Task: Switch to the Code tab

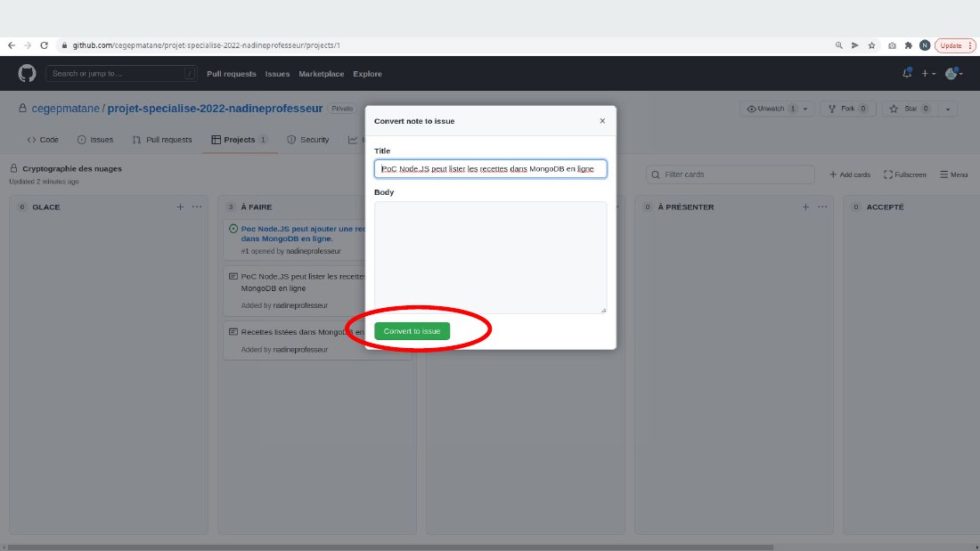Action: (43, 140)
